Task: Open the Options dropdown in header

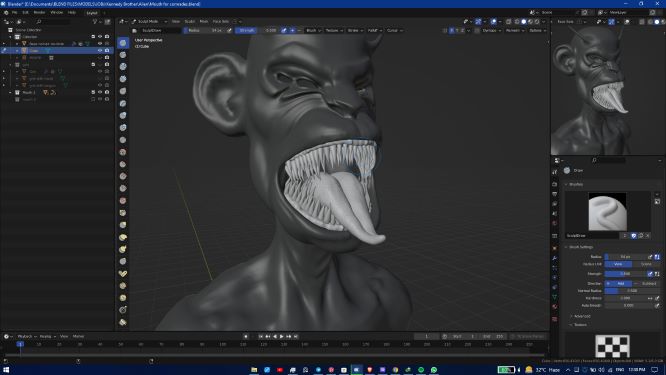Action: pyautogui.click(x=537, y=31)
